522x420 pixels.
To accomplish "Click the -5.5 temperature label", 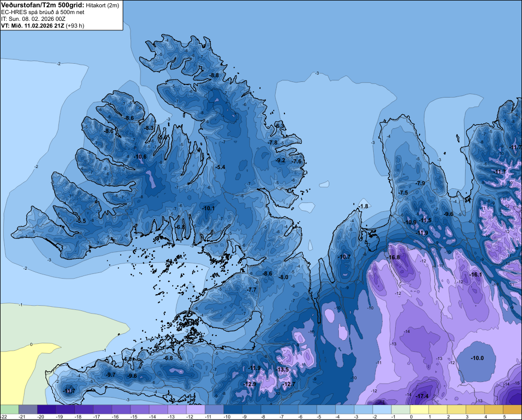I will click(81, 221).
